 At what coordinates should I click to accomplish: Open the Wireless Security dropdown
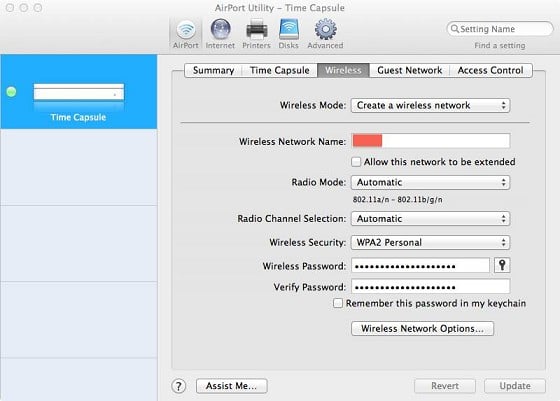(430, 242)
